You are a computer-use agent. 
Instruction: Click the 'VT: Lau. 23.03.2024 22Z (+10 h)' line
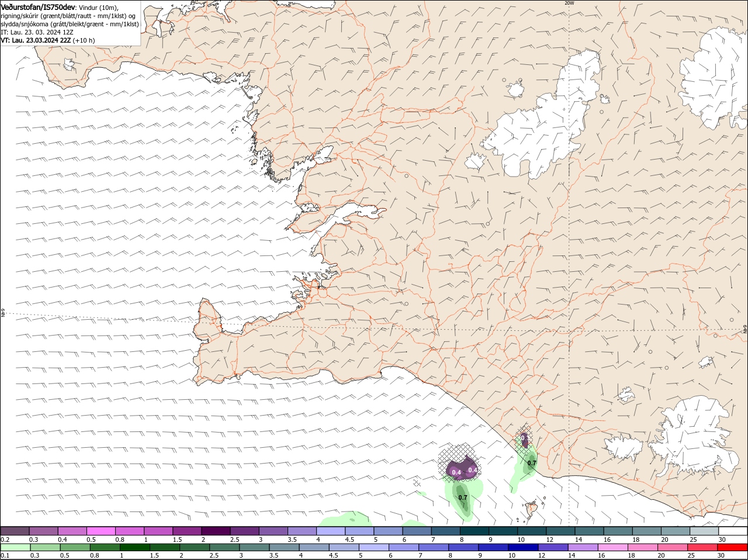(x=47, y=40)
